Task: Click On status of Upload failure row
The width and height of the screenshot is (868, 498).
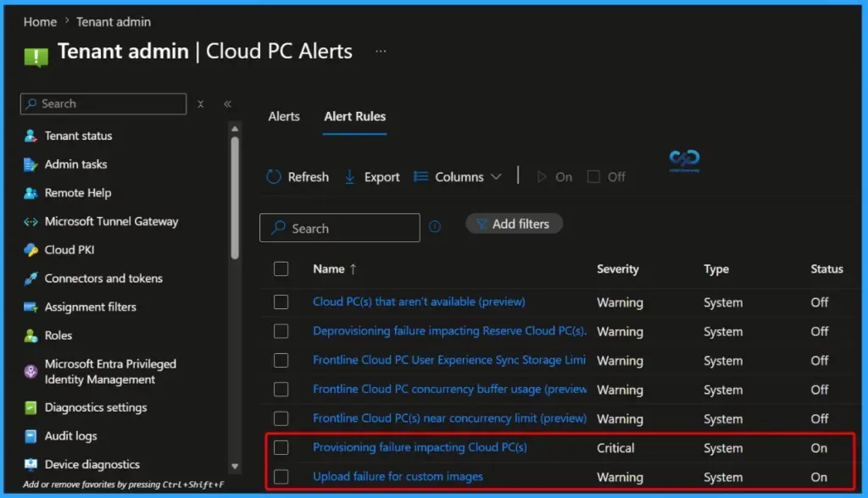Action: 819,477
